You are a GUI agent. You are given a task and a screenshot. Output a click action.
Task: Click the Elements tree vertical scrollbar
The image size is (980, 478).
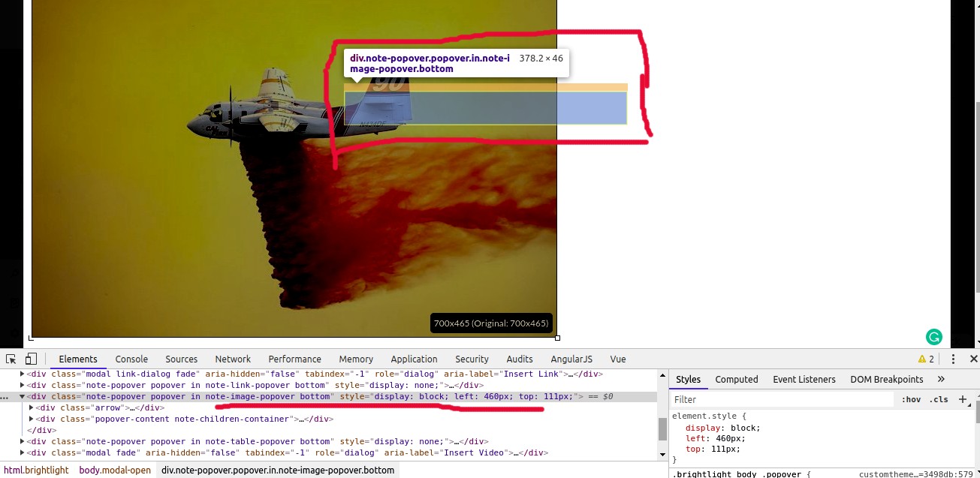coord(662,429)
